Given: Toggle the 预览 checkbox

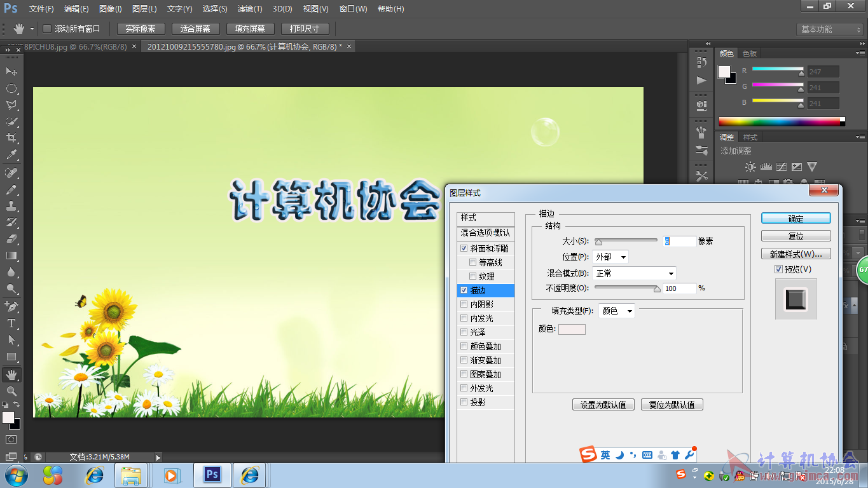Looking at the screenshot, I should coord(779,269).
